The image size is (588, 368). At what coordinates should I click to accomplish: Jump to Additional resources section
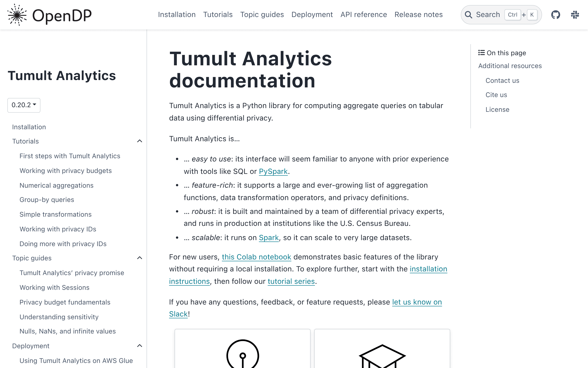(510, 66)
